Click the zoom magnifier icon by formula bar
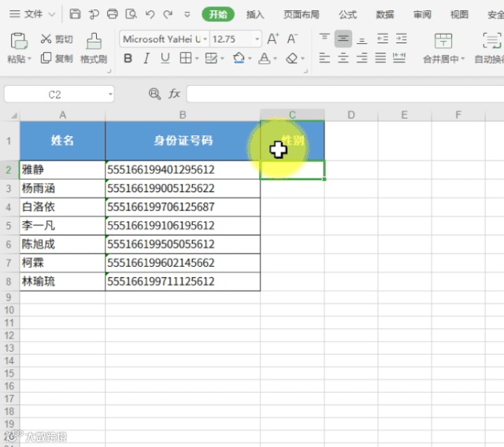This screenshot has height=447, width=504. [154, 94]
